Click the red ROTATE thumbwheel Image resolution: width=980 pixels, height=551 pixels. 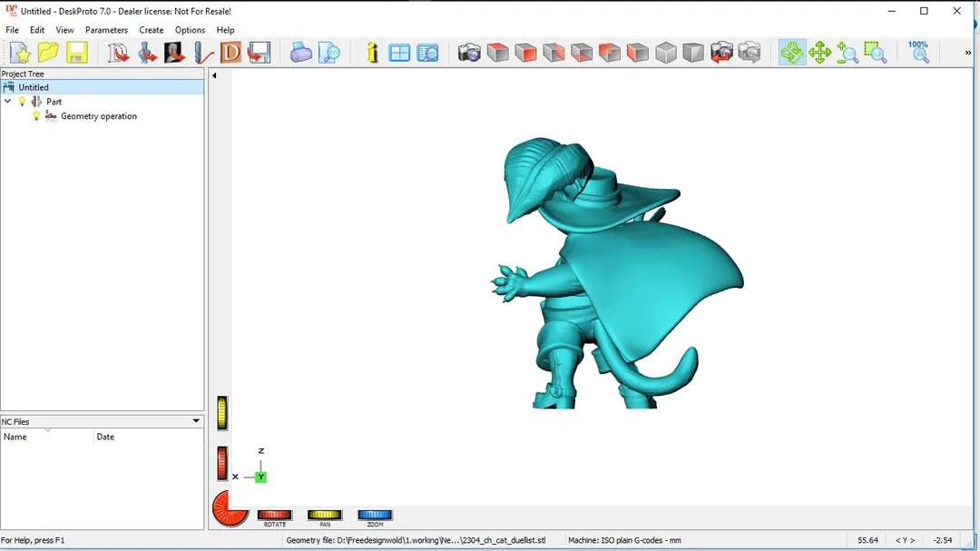click(274, 515)
